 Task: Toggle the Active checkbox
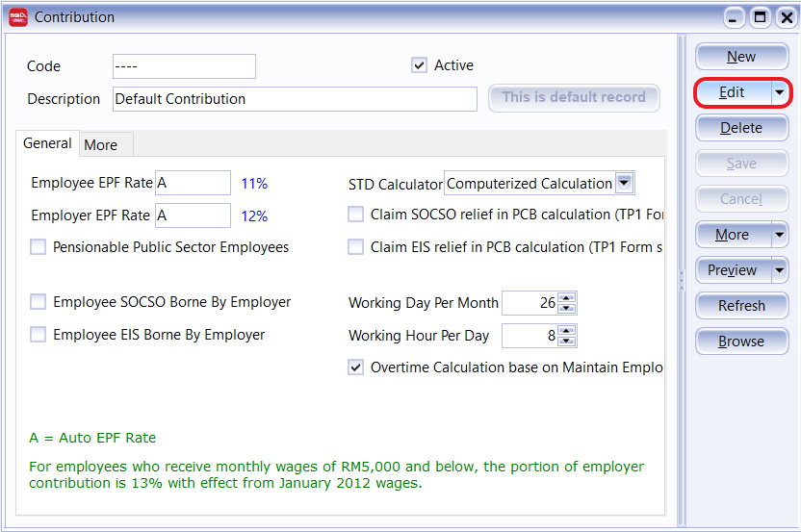[419, 65]
